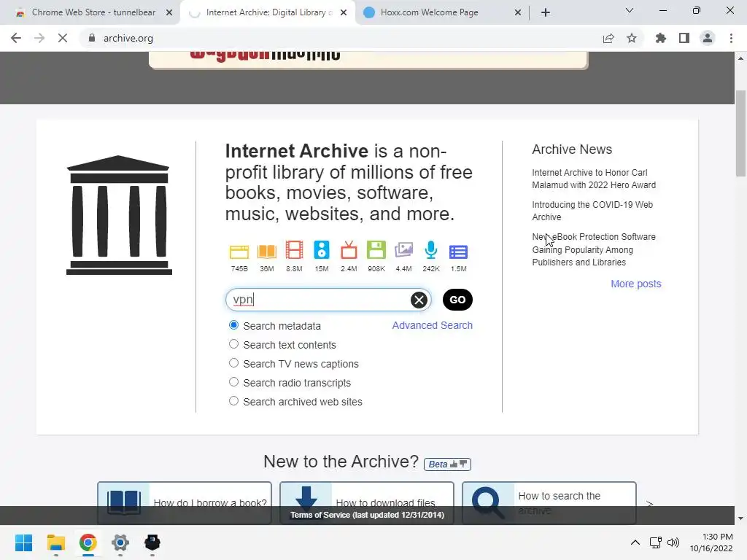The image size is (747, 560).
Task: Open the images icon labeled 4.4M
Action: (403, 250)
